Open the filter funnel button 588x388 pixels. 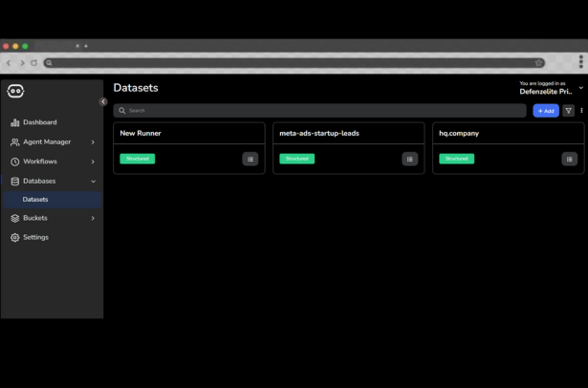(x=568, y=111)
